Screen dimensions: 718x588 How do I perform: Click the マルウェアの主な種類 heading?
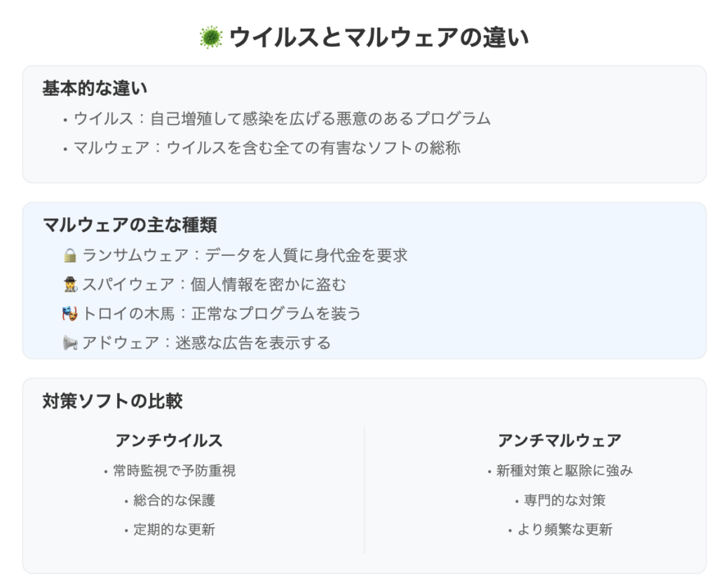[x=130, y=225]
